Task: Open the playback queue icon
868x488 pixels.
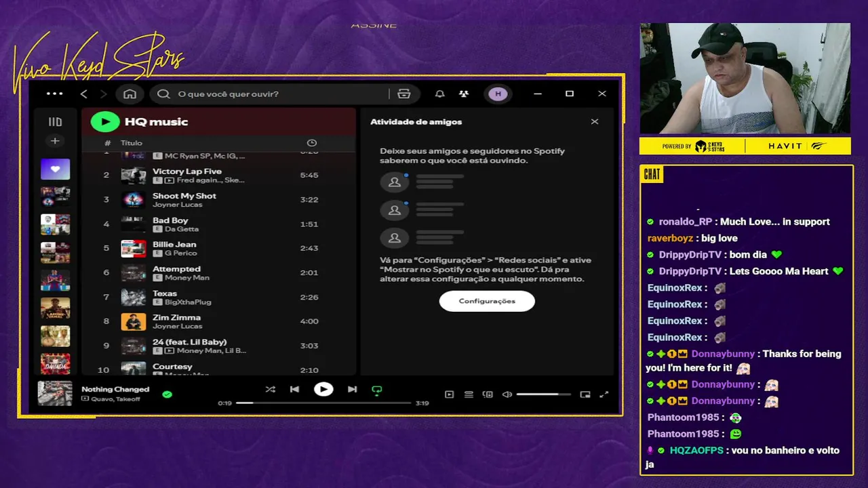Action: (469, 394)
